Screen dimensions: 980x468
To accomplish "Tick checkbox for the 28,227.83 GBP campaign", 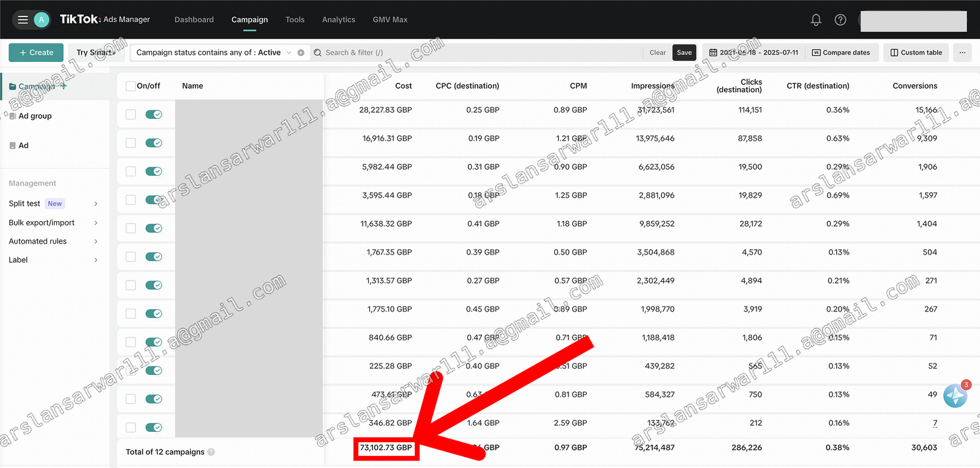I will click(x=130, y=115).
